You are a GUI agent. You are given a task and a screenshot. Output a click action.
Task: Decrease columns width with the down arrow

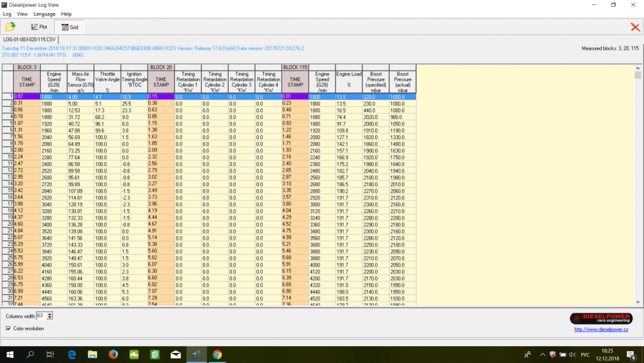pyautogui.click(x=50, y=318)
